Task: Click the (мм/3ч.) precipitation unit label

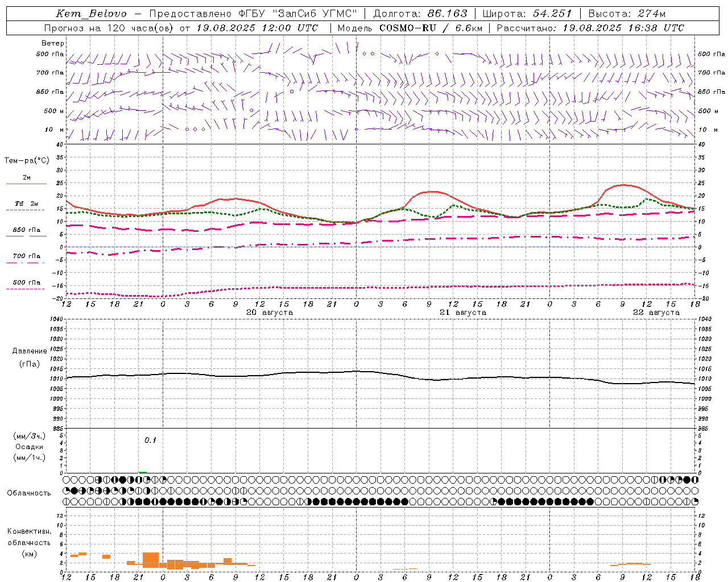Action: coord(30,436)
